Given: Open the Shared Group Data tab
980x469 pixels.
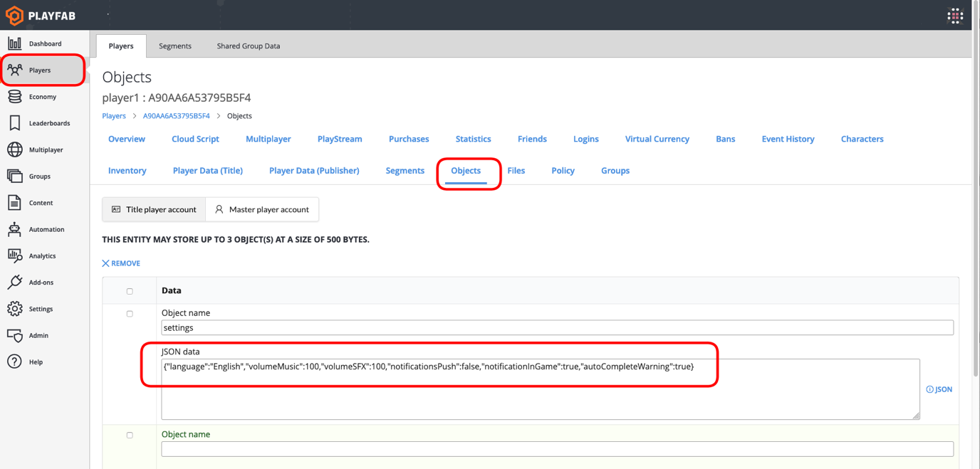Looking at the screenshot, I should (249, 46).
